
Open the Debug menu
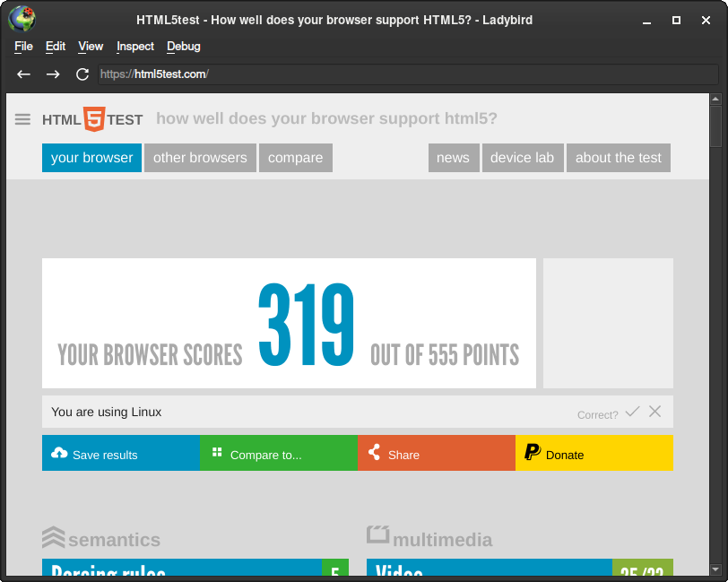pos(184,47)
